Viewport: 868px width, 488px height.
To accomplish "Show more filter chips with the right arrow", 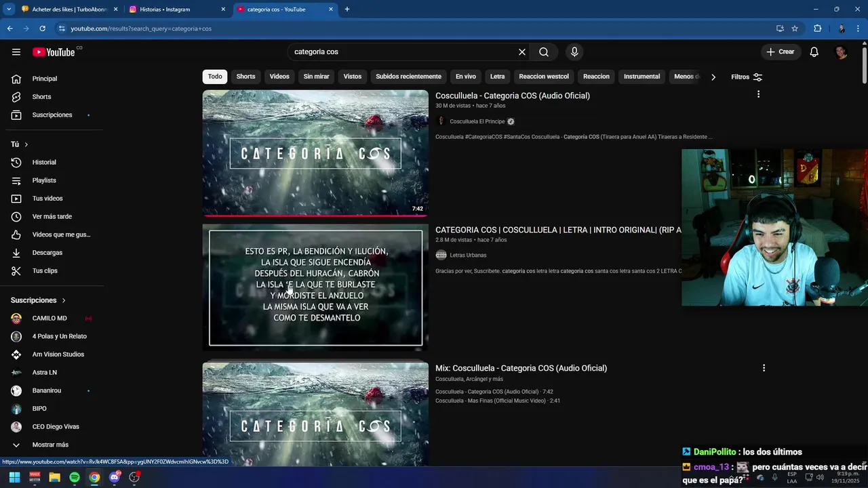I will pyautogui.click(x=713, y=77).
